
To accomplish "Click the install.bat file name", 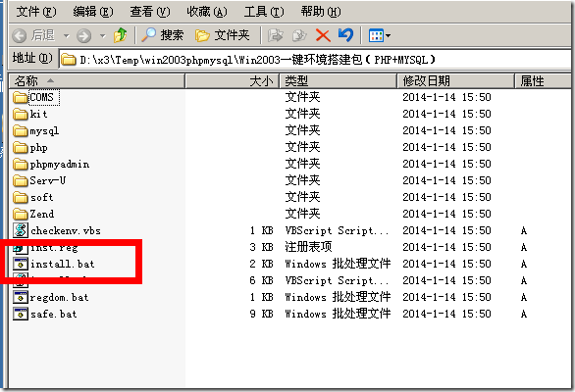I will 63,264.
